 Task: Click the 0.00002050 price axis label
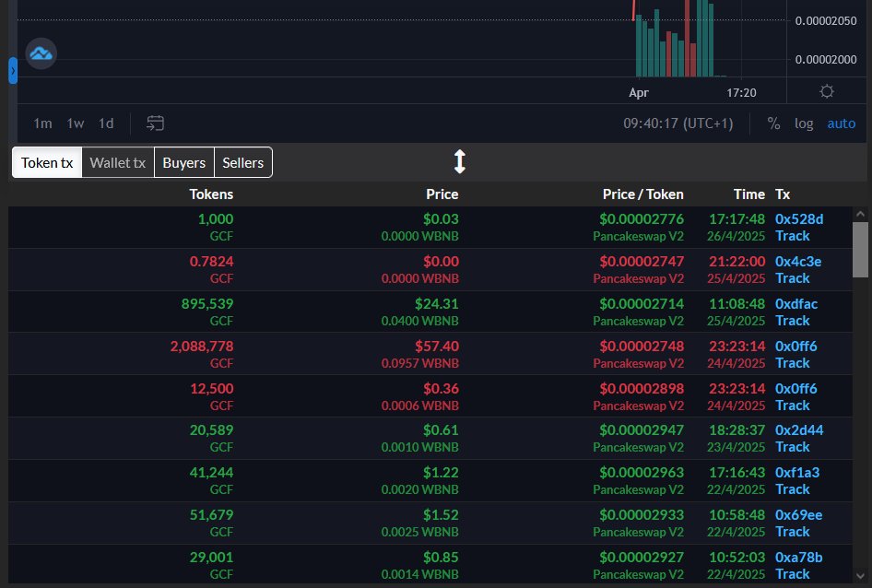[826, 21]
